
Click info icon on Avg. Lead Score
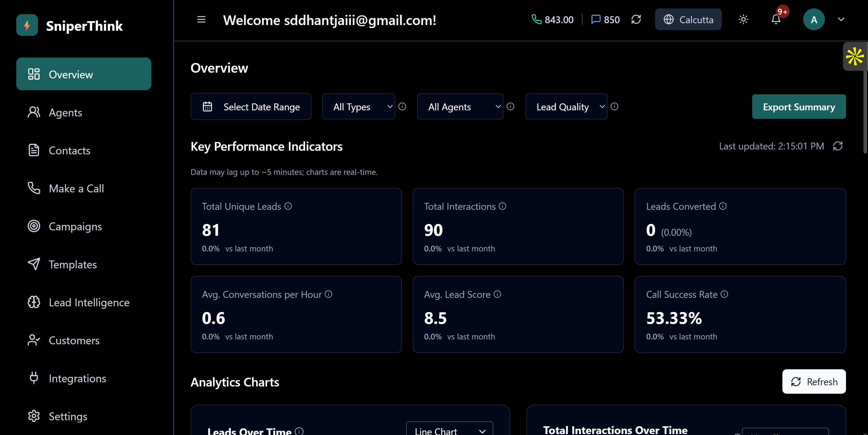coord(497,294)
